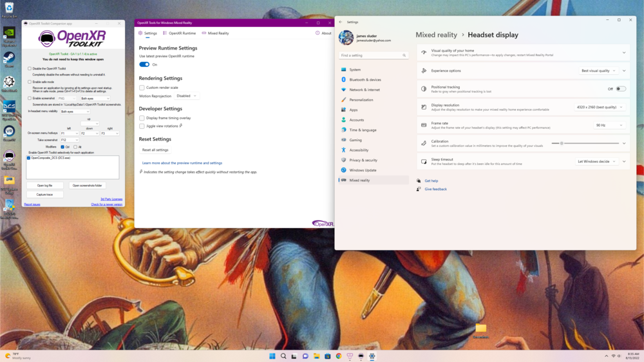Image resolution: width=644 pixels, height=362 pixels.
Task: Open the About page in OpenXR Tools
Action: pos(323,33)
